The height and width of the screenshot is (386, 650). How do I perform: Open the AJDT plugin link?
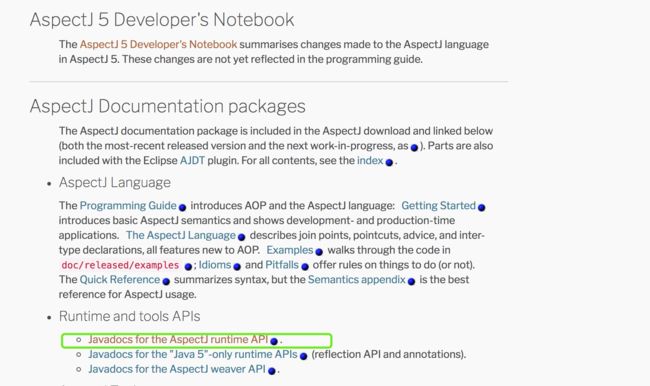(x=192, y=160)
